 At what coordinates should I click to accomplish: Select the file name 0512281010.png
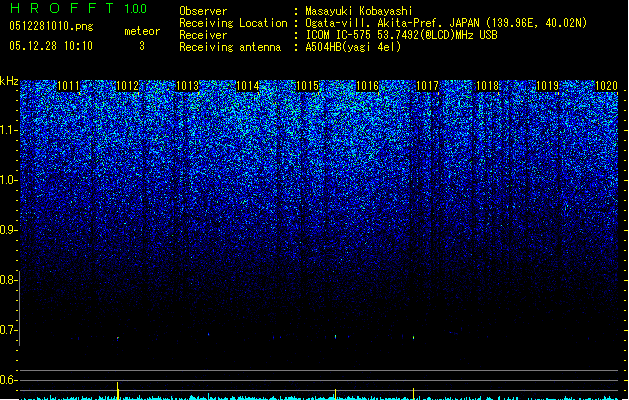point(51,26)
